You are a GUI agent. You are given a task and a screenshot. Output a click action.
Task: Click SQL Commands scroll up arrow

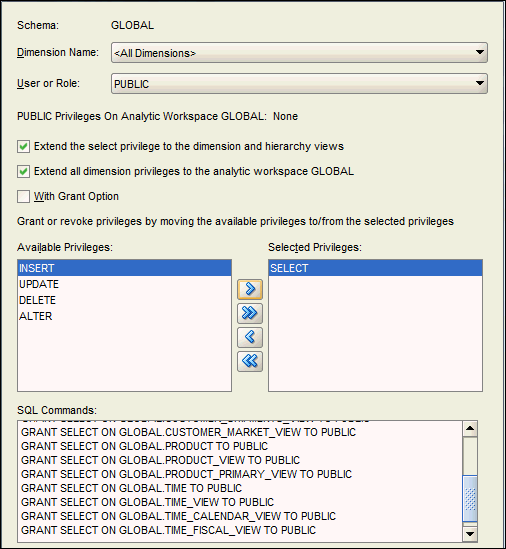click(470, 428)
